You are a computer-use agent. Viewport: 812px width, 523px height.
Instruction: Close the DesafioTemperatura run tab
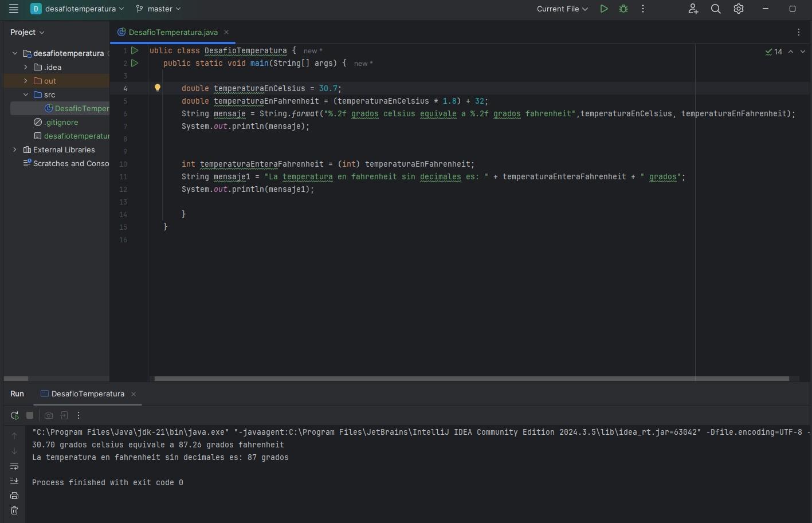tap(134, 394)
